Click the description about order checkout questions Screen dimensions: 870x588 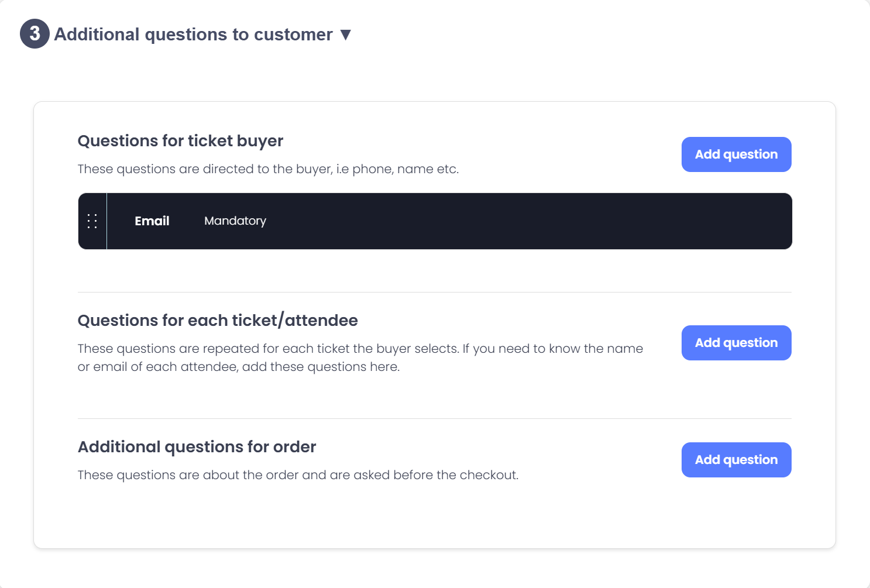pos(298,475)
